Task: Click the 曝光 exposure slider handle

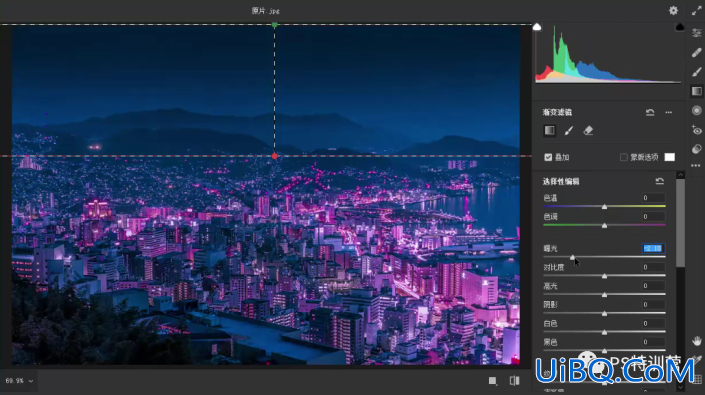Action: click(x=572, y=257)
